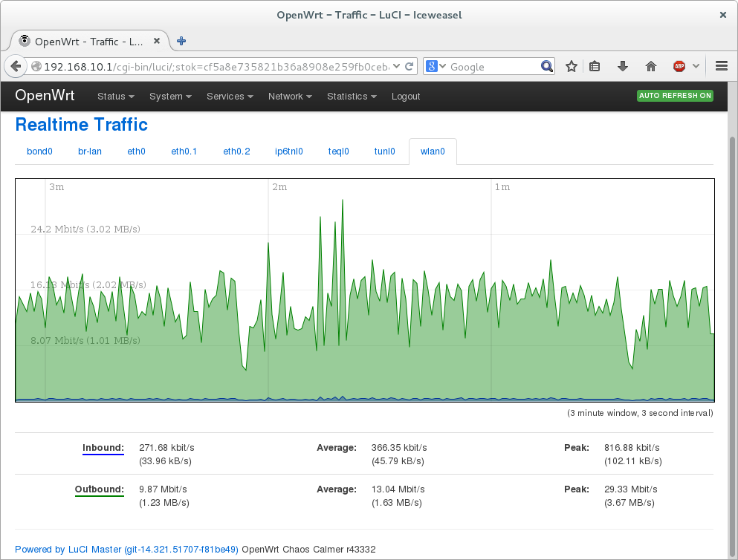Viewport: 738px width, 560px height.
Task: Open the search engine selector dropdown
Action: click(436, 66)
